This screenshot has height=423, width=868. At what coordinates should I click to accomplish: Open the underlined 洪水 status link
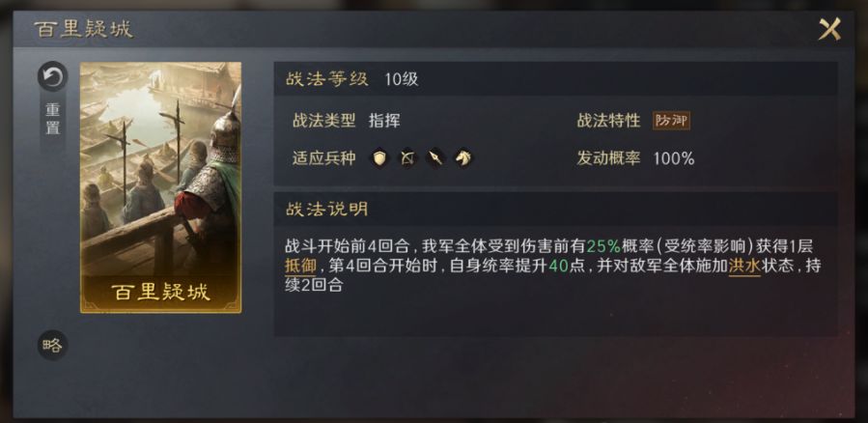[x=744, y=267]
